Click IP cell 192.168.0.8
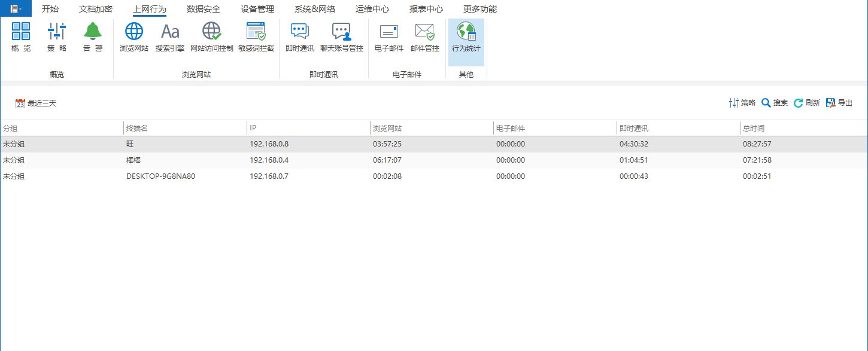This screenshot has width=868, height=351. click(x=269, y=144)
